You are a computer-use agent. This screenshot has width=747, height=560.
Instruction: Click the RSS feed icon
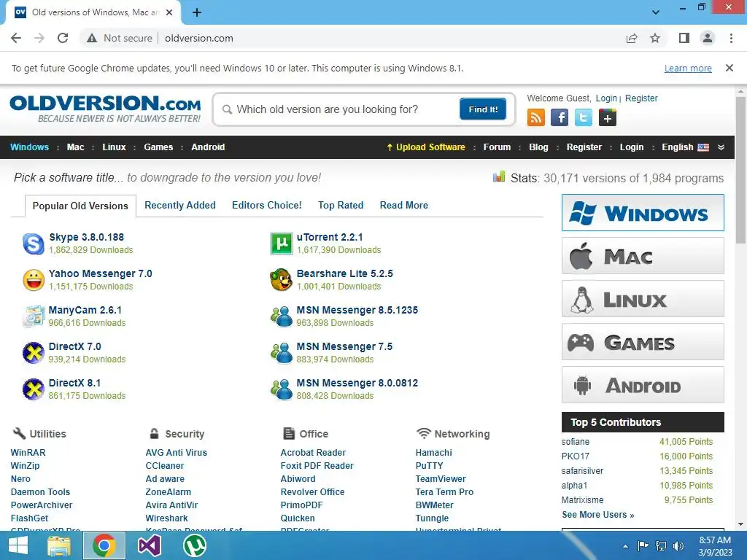(x=536, y=117)
